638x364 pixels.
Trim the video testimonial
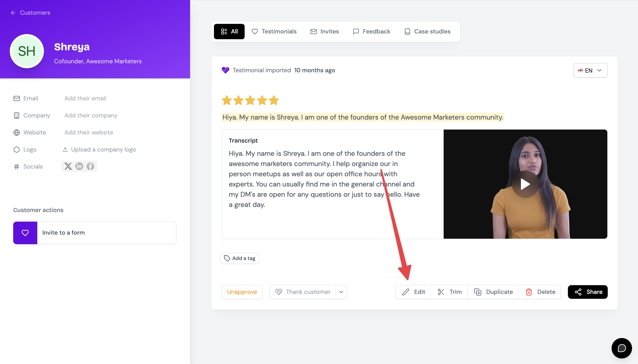tap(449, 292)
